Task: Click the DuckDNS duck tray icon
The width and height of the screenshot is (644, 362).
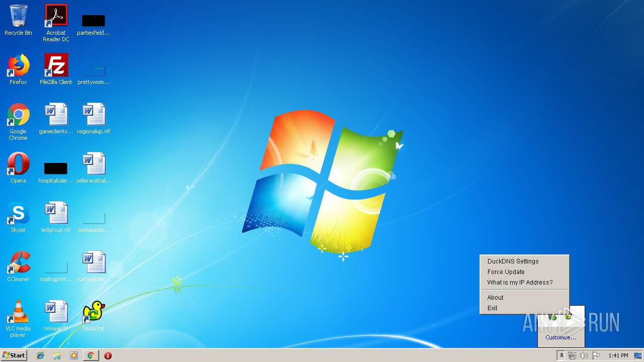Action: (x=569, y=317)
